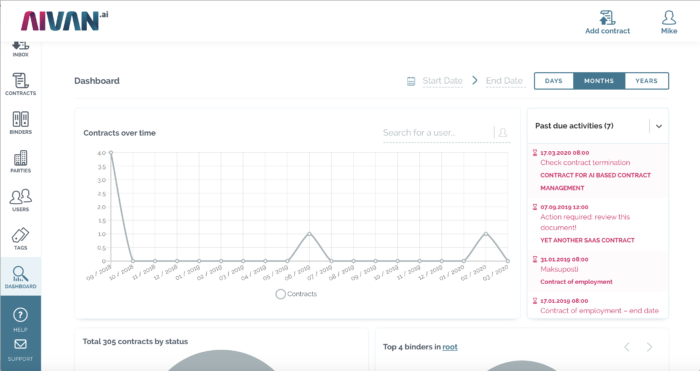Screen dimensions: 700x371
Task: Switch chart grouping to Days
Action: pos(554,81)
